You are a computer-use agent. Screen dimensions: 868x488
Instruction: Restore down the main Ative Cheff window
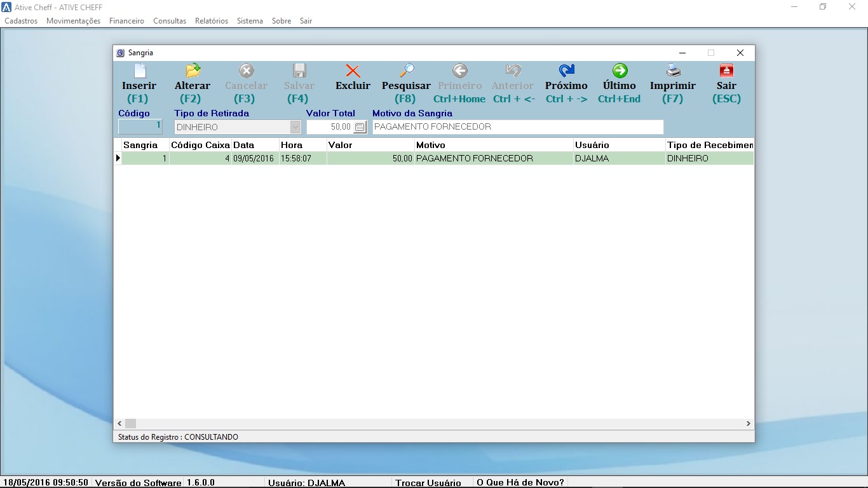point(823,7)
